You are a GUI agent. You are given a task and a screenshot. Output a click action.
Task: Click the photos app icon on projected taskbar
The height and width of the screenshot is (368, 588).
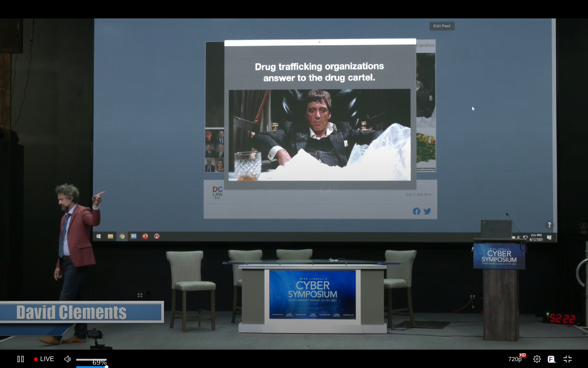(134, 236)
